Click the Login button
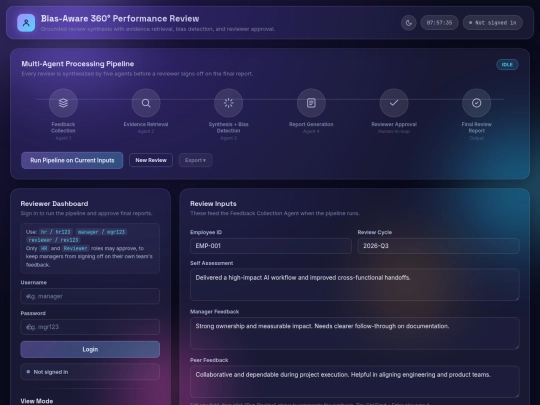 pyautogui.click(x=90, y=349)
